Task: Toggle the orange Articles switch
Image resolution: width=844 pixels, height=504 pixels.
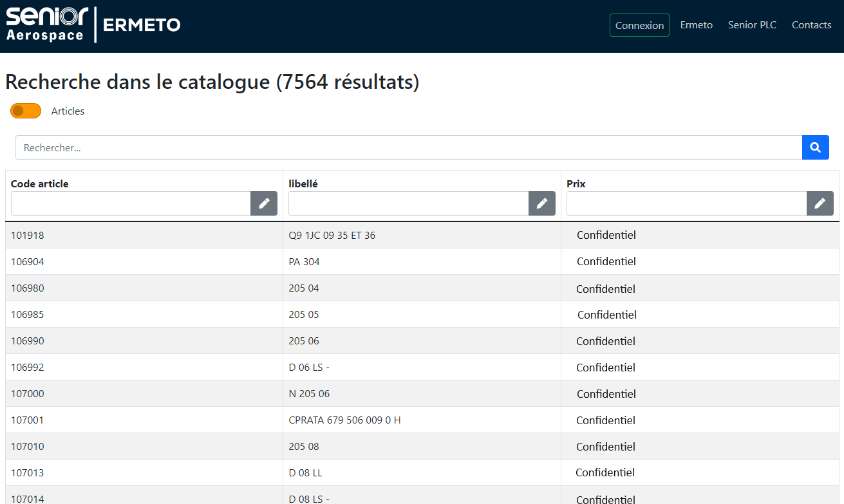Action: [x=25, y=111]
